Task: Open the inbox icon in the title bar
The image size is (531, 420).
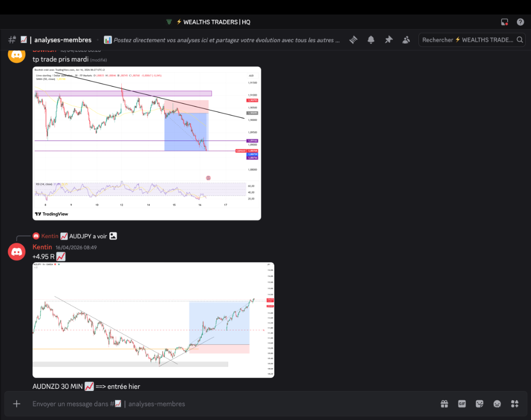Action: tap(505, 22)
